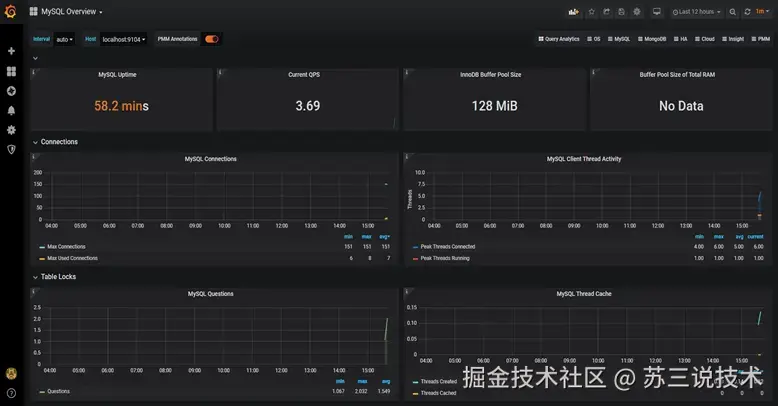Open the Interval auto dropdown
The image size is (778, 406).
[65, 39]
